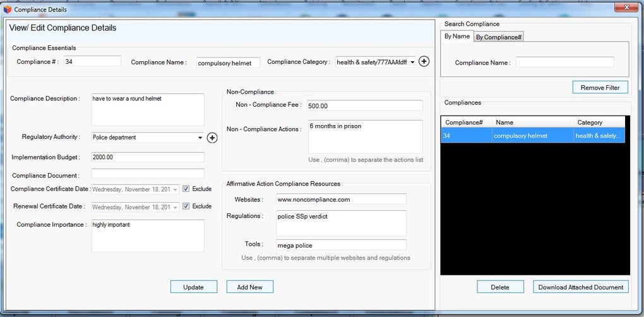Add a new regulatory authority with the plus icon
This screenshot has width=644, height=317.
click(212, 138)
